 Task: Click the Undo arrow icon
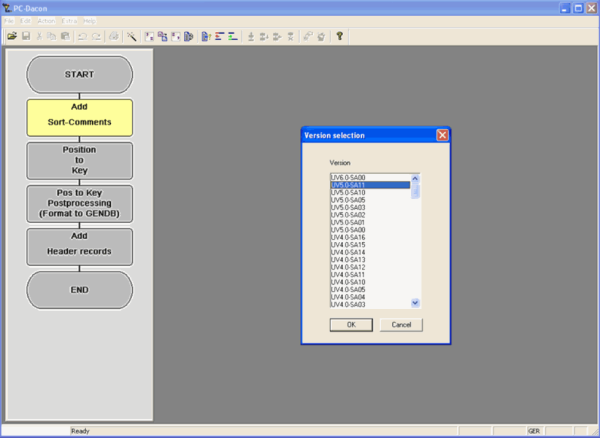(x=82, y=36)
